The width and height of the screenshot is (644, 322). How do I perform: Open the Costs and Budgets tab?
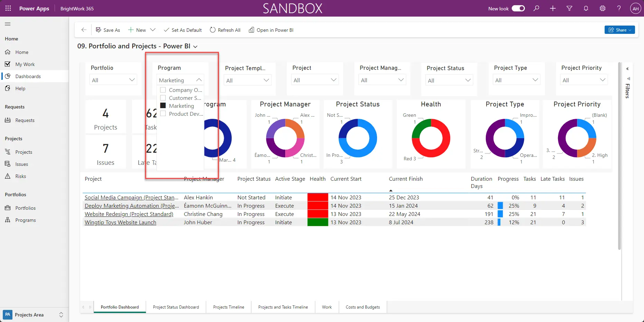click(x=363, y=307)
